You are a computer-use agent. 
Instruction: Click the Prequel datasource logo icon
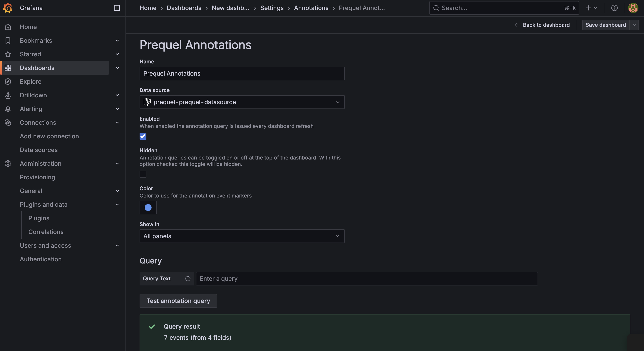point(147,102)
